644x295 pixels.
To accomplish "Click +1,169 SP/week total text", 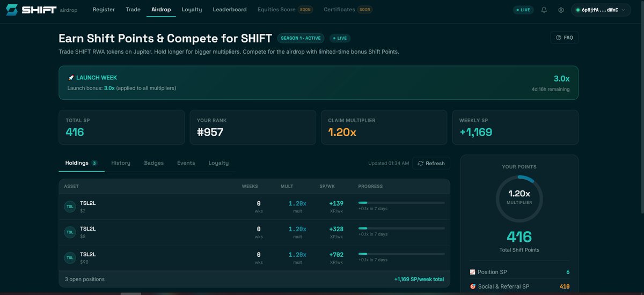I will [x=419, y=279].
